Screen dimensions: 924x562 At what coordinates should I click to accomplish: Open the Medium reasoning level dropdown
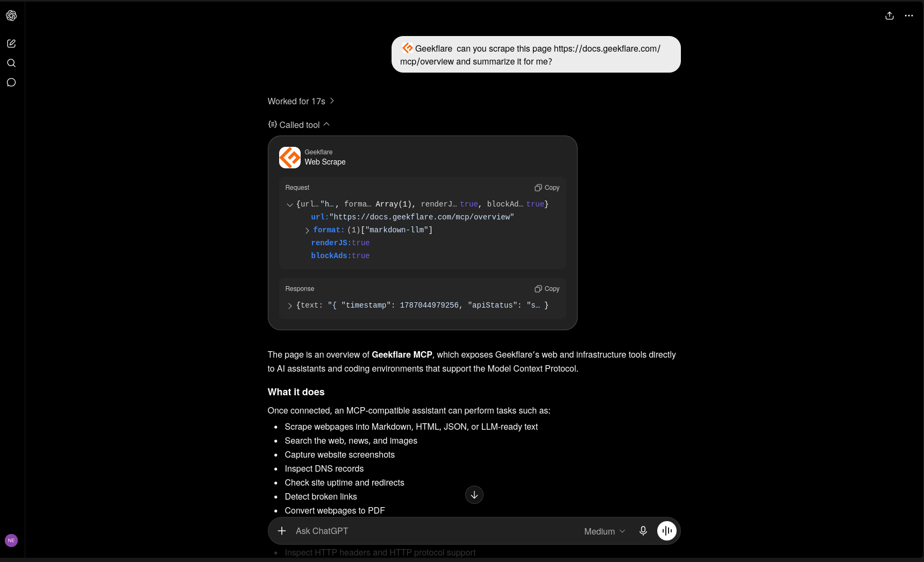(x=605, y=531)
